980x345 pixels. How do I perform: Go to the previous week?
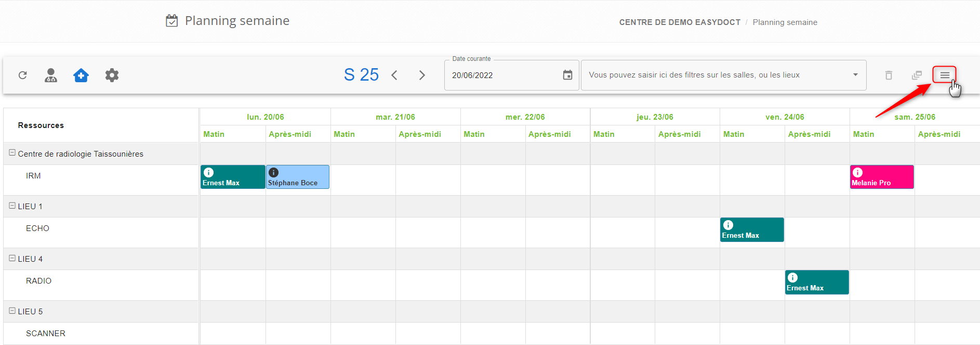coord(394,75)
